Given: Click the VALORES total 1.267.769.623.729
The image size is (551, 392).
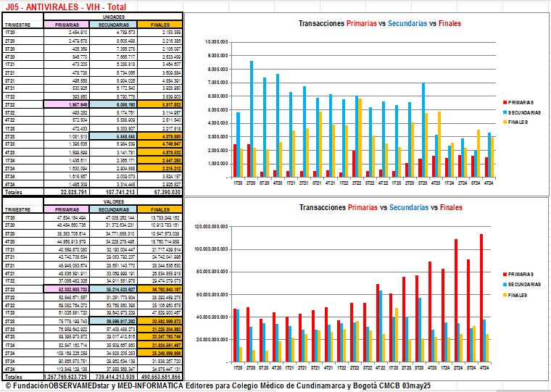Looking at the screenshot, I should [64, 378].
